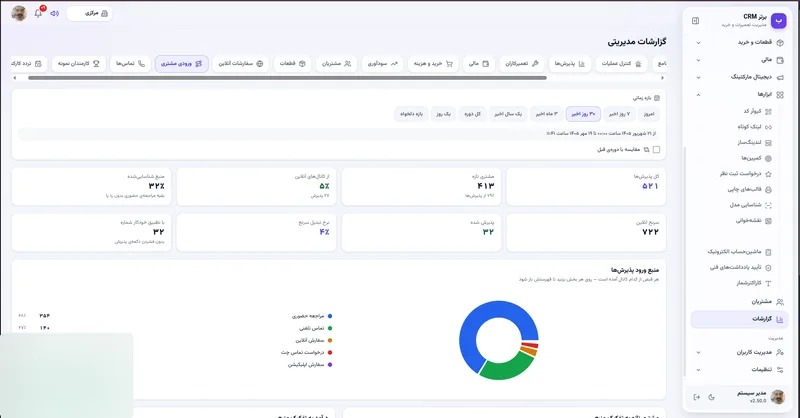Click the tab strip scroll right arrow

(x=662, y=78)
